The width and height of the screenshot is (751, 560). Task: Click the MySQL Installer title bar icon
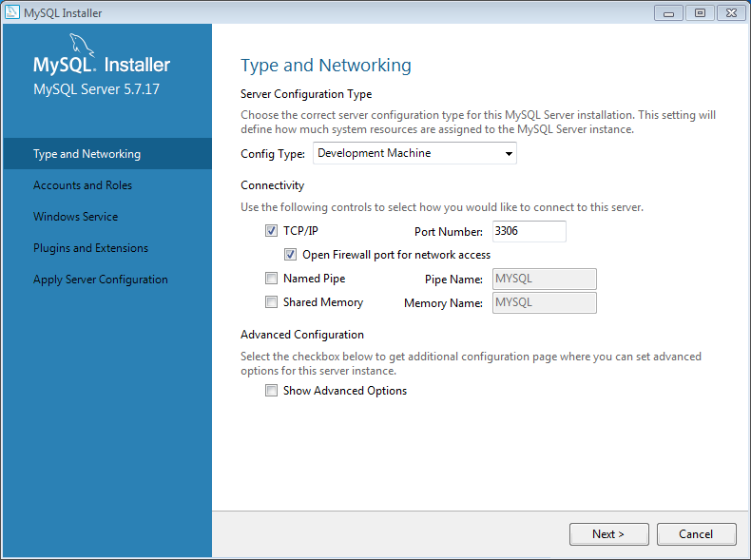point(11,13)
